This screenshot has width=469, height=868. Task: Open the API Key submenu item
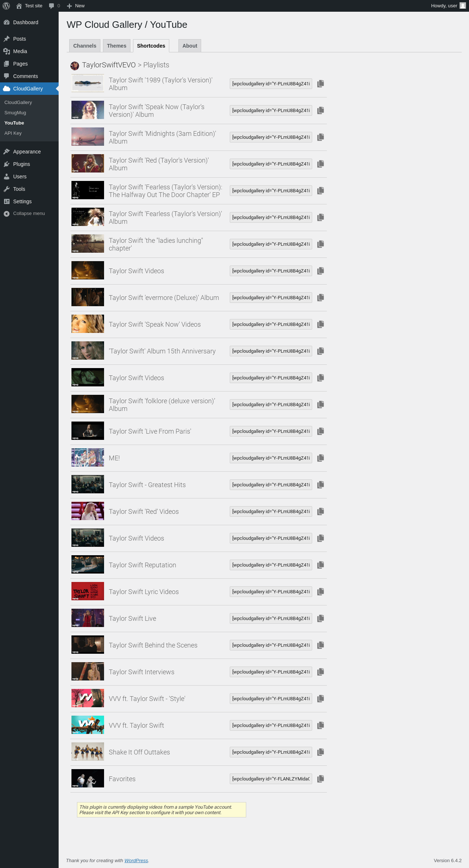13,133
